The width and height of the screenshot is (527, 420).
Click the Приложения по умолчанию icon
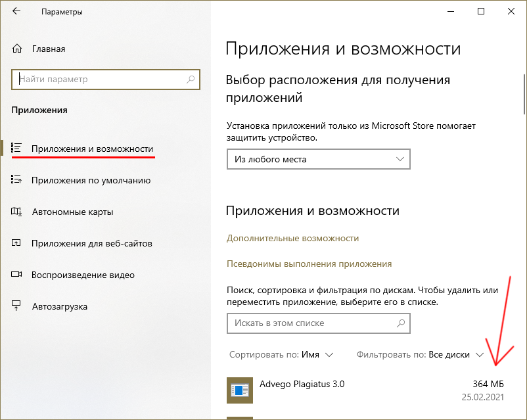point(17,180)
